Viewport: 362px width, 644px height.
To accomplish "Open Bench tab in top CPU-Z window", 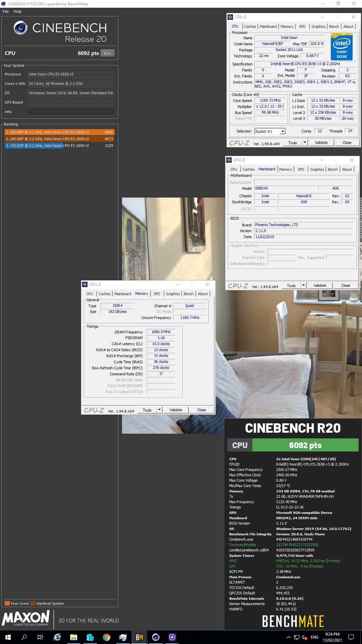I will tap(334, 26).
